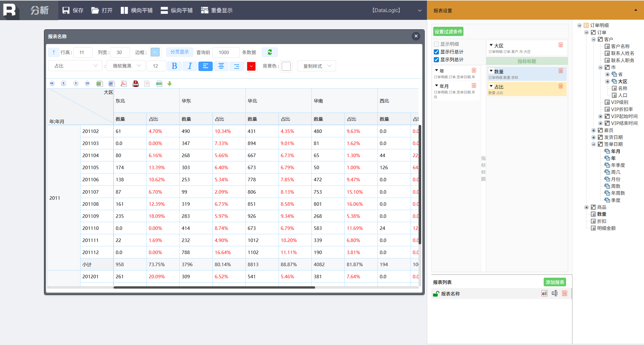Click the 添加报表 button
This screenshot has width=644, height=345.
point(555,282)
